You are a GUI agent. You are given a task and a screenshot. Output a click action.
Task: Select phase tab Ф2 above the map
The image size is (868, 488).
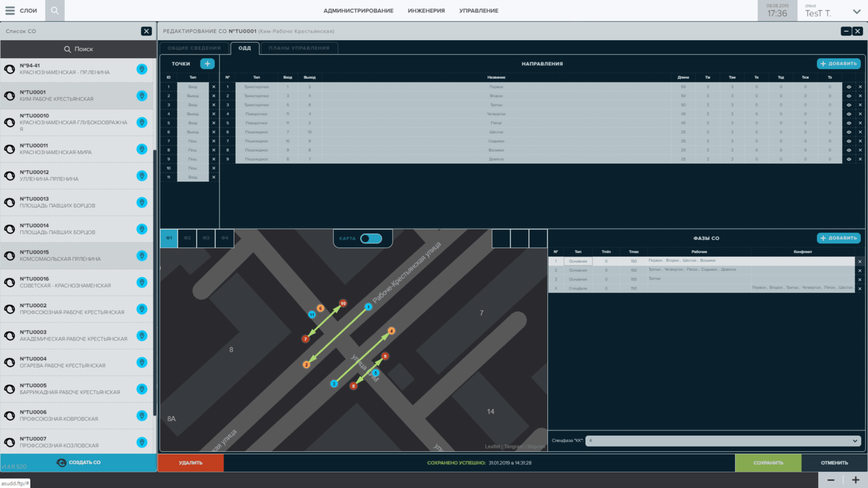[187, 238]
